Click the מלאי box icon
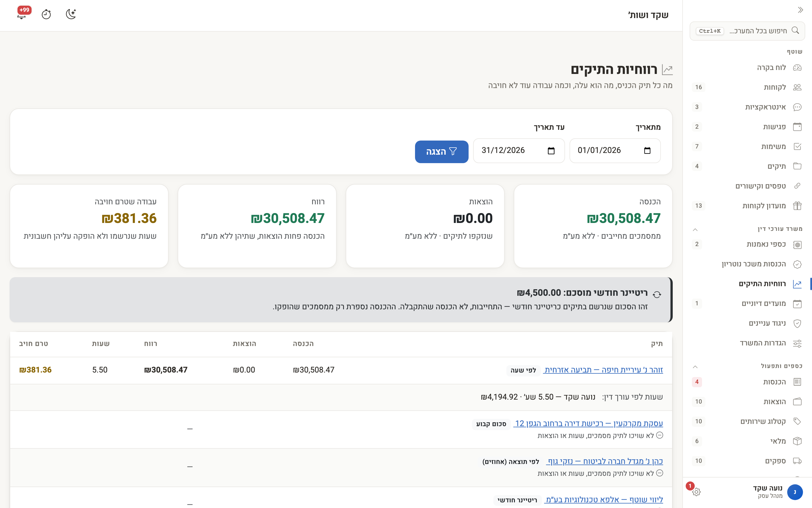Image resolution: width=812 pixels, height=508 pixels. (797, 441)
